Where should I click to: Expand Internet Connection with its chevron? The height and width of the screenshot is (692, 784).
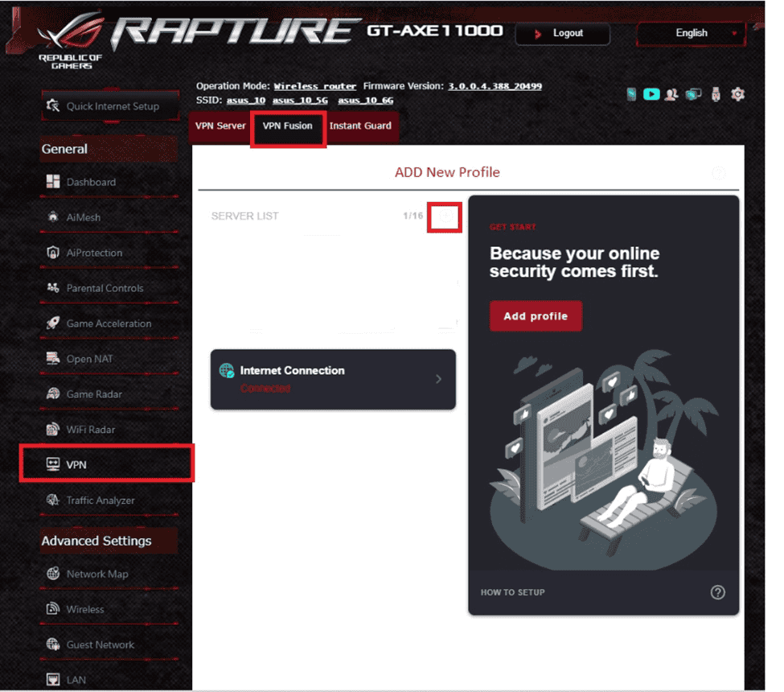[x=438, y=379]
